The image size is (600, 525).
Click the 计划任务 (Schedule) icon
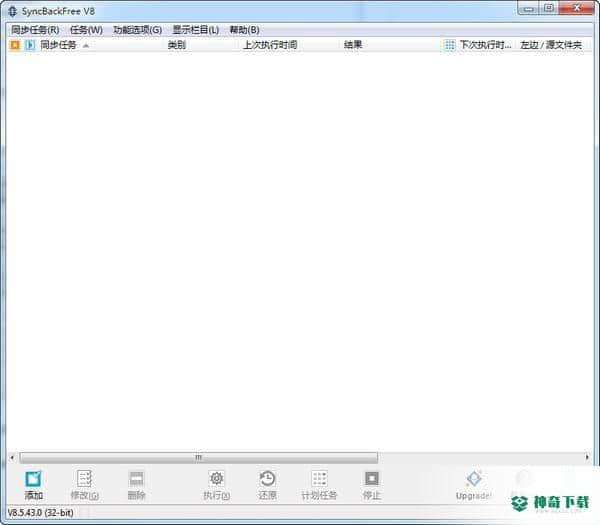(319, 478)
